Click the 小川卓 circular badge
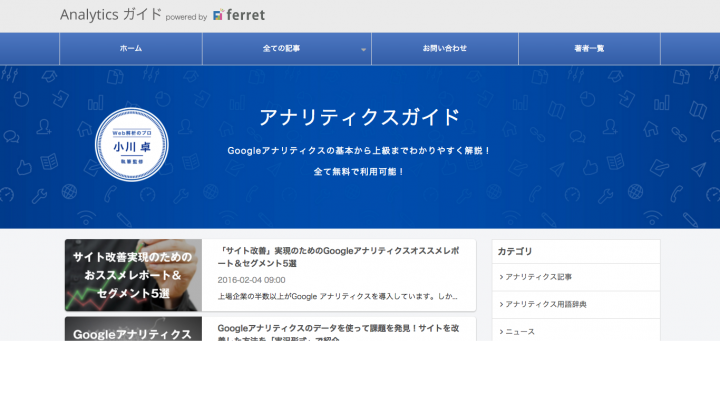 (x=132, y=145)
